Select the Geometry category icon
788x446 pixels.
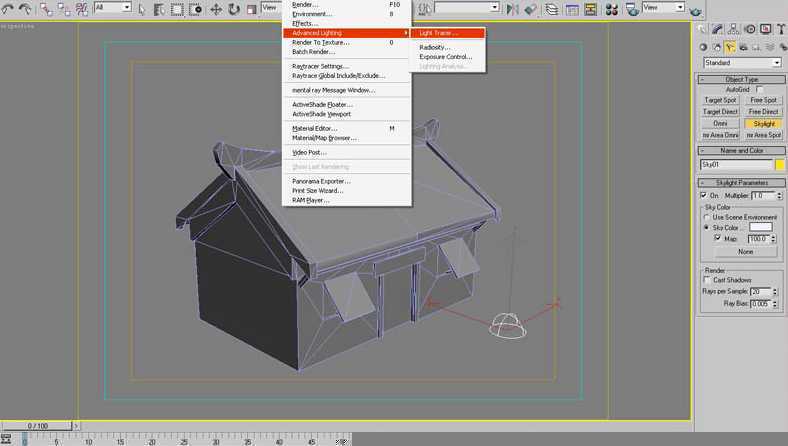(703, 47)
